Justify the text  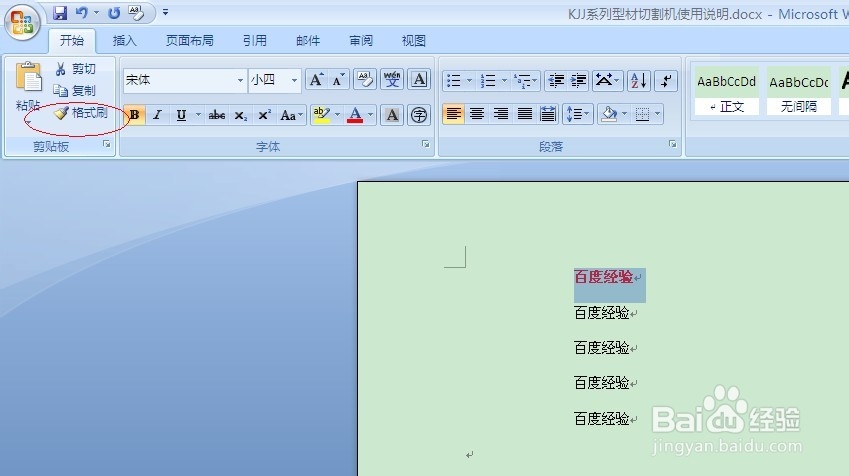524,114
